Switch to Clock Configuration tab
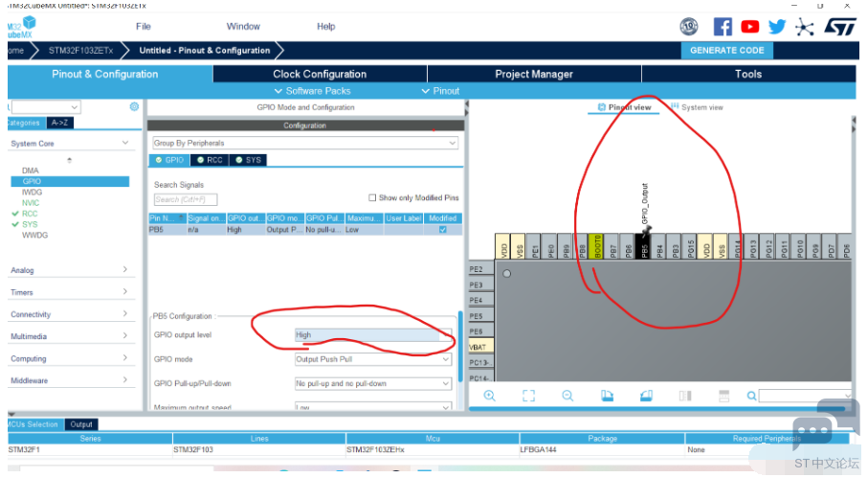Screen dimensions: 868x478 320,74
